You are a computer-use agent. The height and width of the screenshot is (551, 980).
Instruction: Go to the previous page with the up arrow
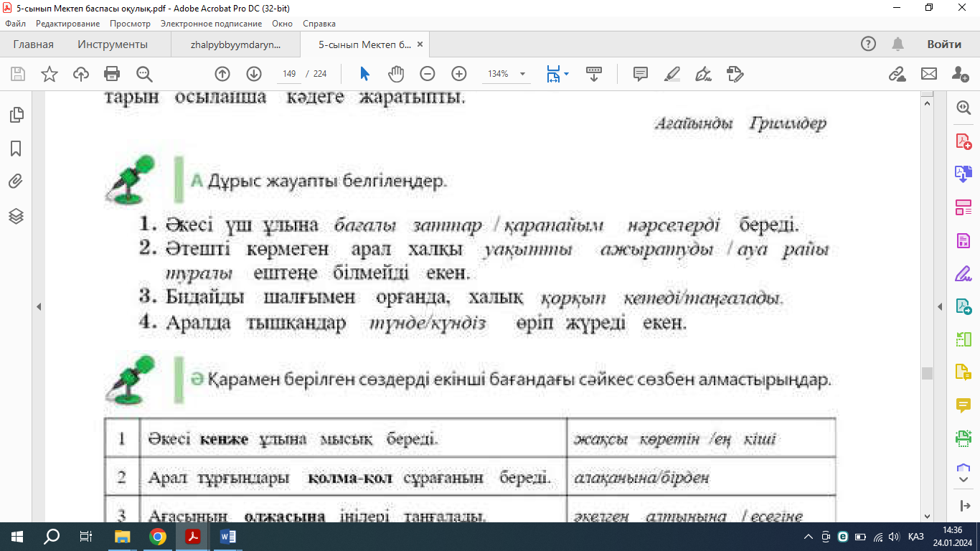222,74
